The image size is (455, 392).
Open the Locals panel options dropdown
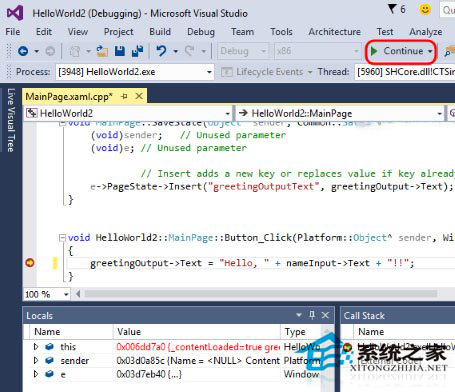pos(299,315)
